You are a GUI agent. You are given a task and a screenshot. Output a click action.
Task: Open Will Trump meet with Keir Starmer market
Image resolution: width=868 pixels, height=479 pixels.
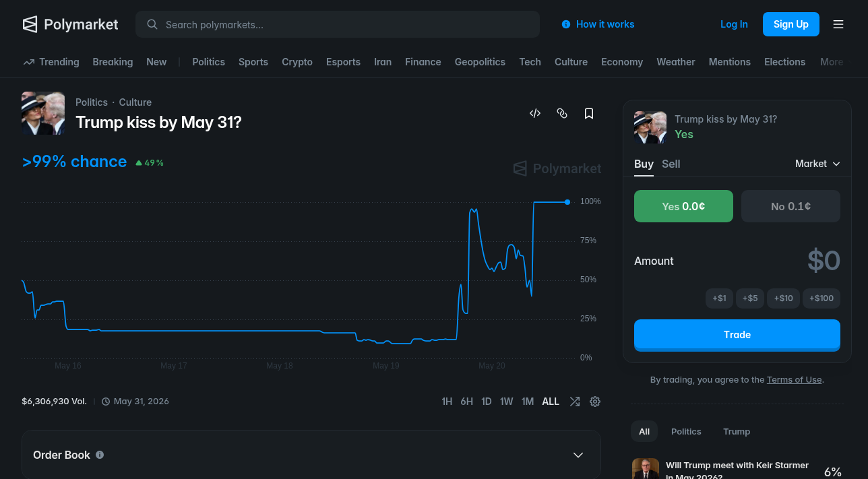pyautogui.click(x=737, y=470)
